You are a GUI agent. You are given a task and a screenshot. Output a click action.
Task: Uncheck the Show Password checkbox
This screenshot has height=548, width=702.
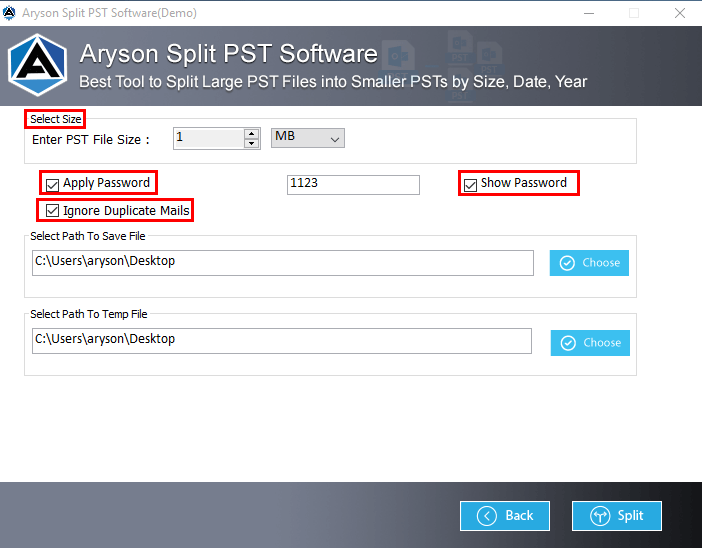tap(470, 184)
